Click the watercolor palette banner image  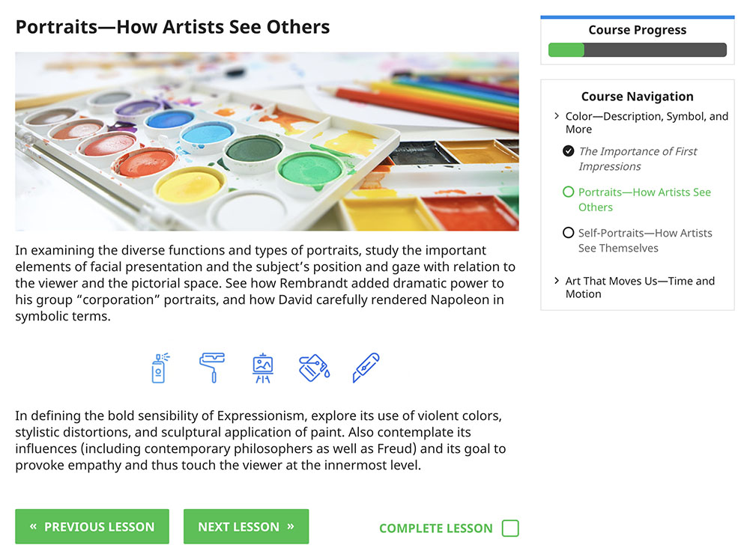pos(267,141)
